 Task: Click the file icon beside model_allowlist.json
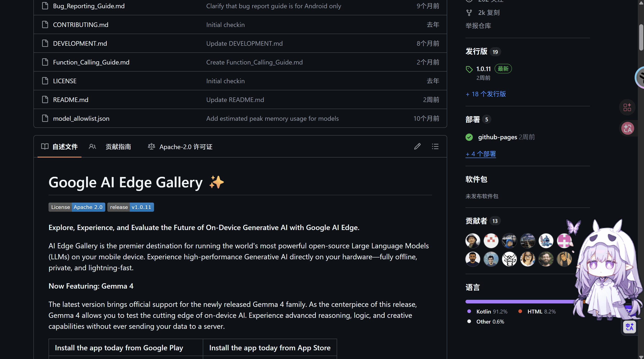[x=45, y=118]
